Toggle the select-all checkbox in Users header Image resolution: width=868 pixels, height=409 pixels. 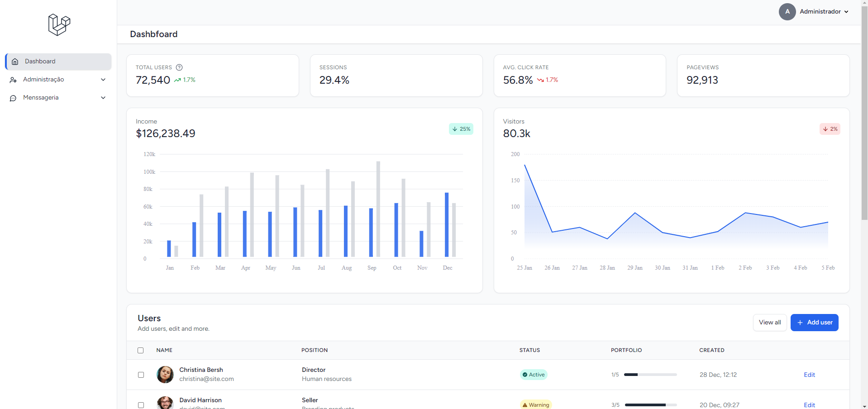141,350
